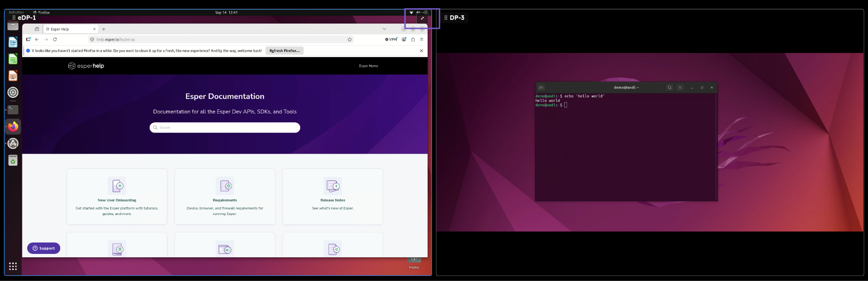Image resolution: width=868 pixels, height=281 pixels.
Task: Click the hello world terminal output
Action: [548, 101]
